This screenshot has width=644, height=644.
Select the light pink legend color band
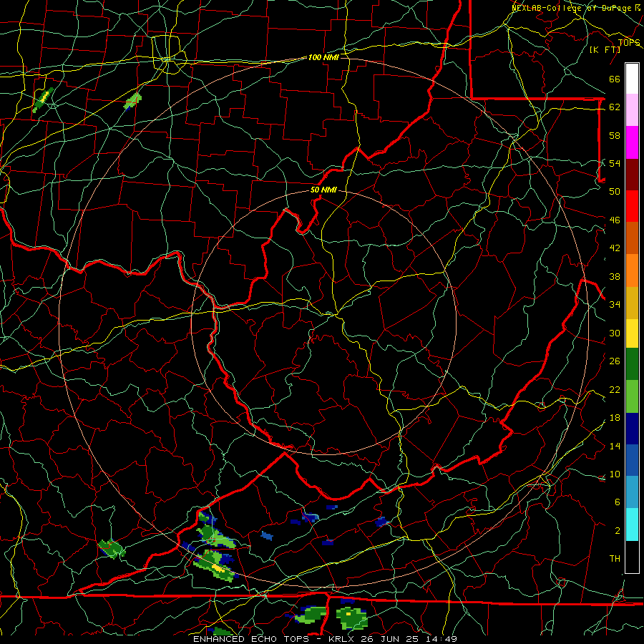pyautogui.click(x=632, y=110)
